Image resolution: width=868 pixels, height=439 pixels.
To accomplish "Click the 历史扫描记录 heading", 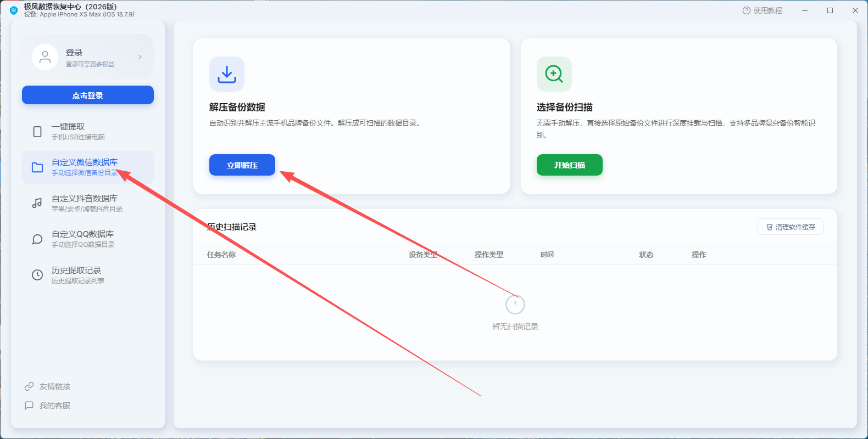I will click(x=232, y=227).
